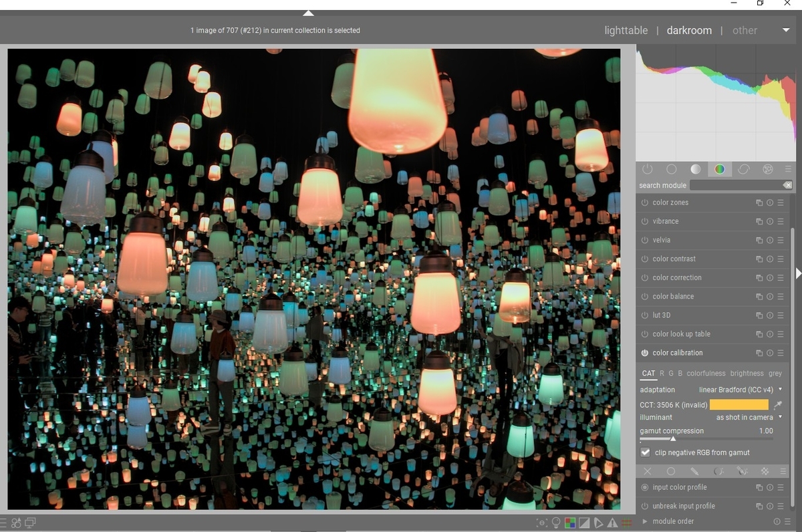This screenshot has width=802, height=532.
Task: Disable the color calibration module
Action: click(x=645, y=353)
